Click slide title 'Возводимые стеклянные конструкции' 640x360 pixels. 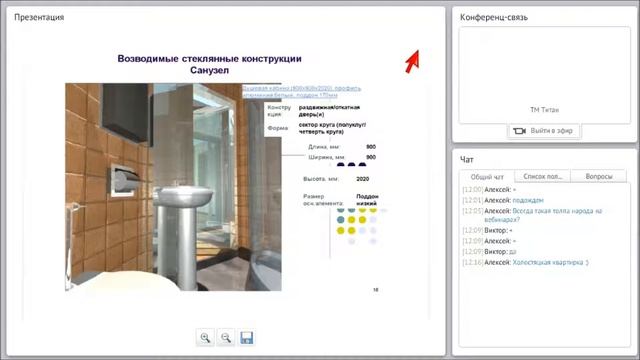209,59
